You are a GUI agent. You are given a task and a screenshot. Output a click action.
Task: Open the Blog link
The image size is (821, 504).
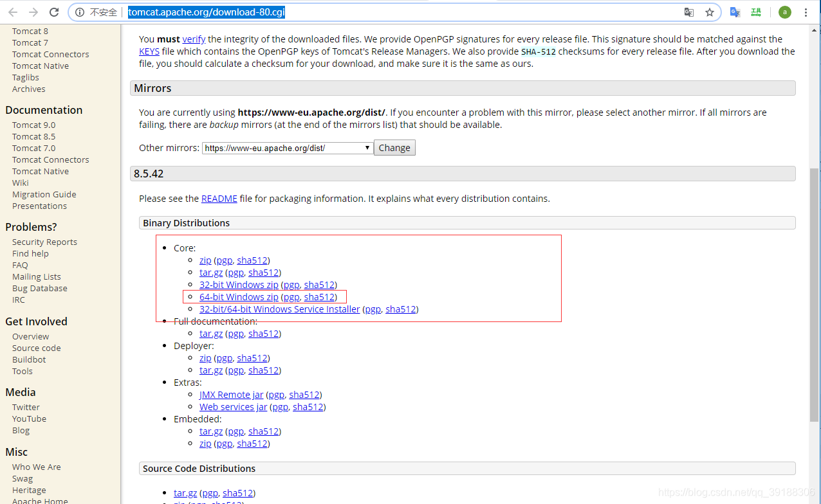click(21, 430)
